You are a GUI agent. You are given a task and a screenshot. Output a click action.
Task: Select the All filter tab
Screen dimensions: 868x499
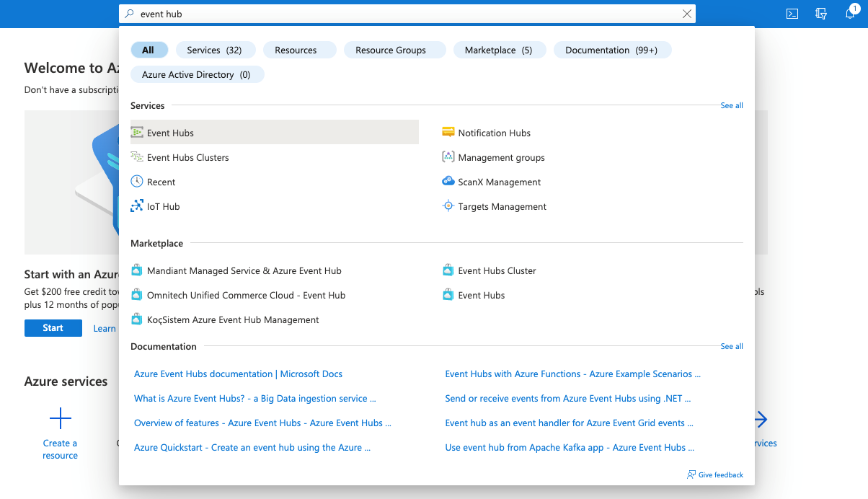(x=149, y=50)
